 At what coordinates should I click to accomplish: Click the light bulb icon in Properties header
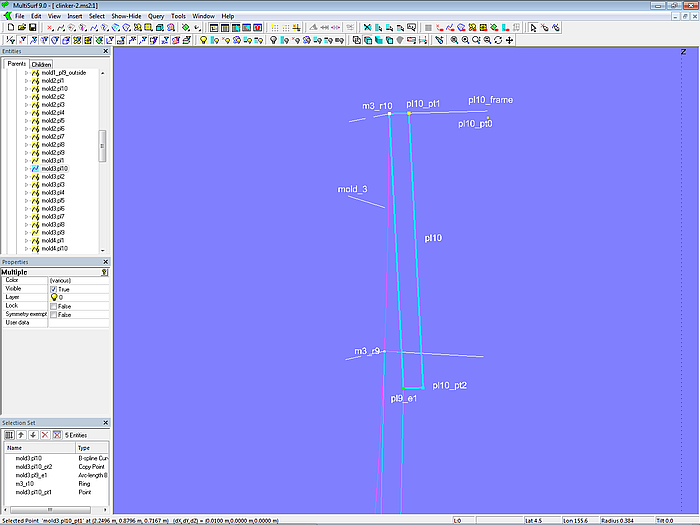coord(105,271)
